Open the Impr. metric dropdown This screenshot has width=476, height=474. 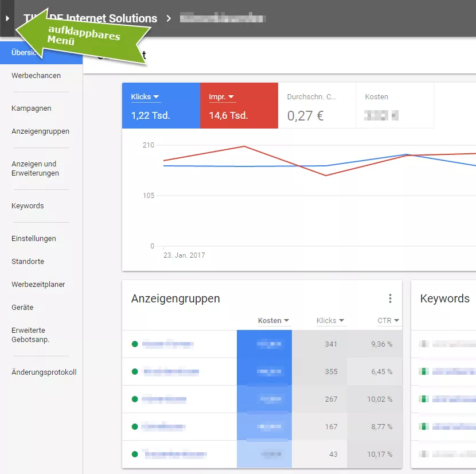coord(221,97)
